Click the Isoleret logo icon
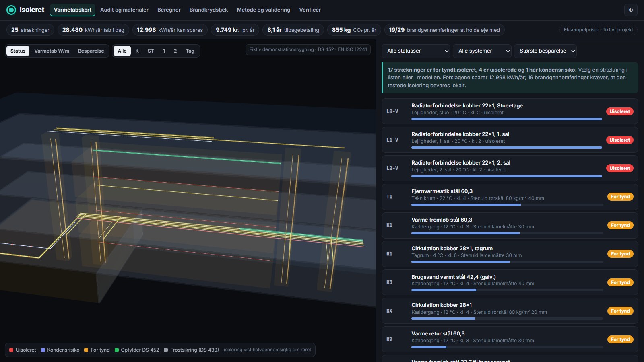This screenshot has width=644, height=362. [11, 10]
